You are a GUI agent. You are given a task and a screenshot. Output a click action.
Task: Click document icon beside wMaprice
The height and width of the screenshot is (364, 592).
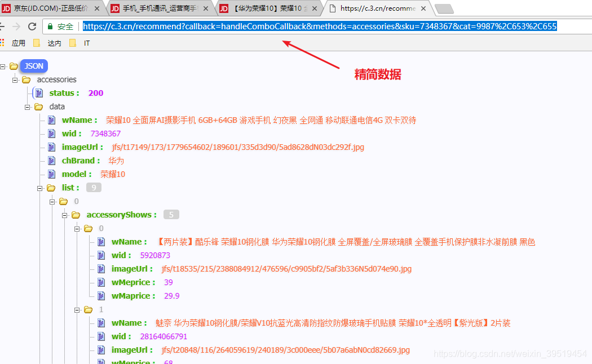[101, 296]
